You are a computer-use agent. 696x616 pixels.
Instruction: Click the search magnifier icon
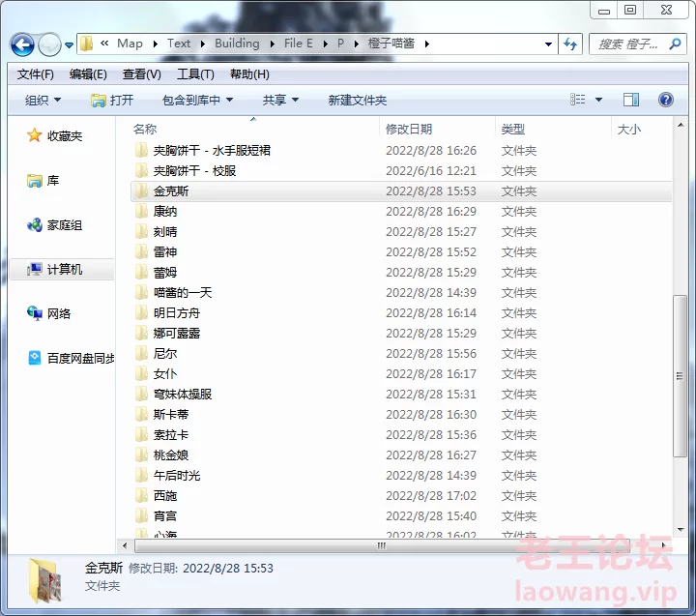(675, 44)
